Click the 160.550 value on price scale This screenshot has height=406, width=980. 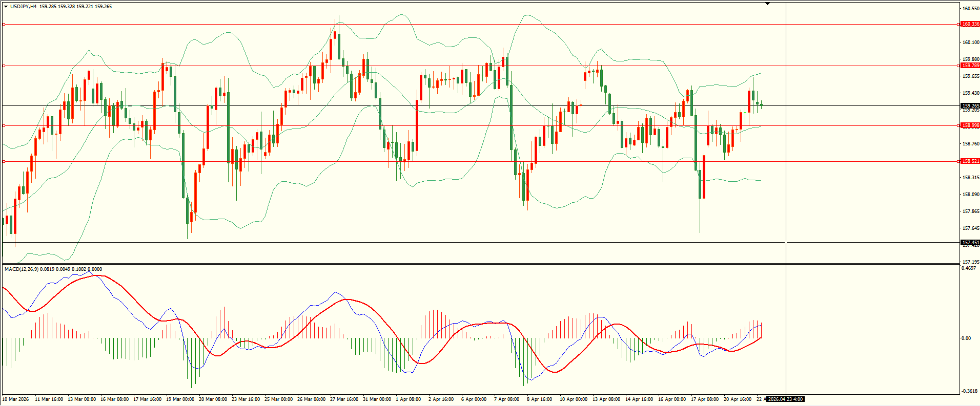tap(971, 9)
